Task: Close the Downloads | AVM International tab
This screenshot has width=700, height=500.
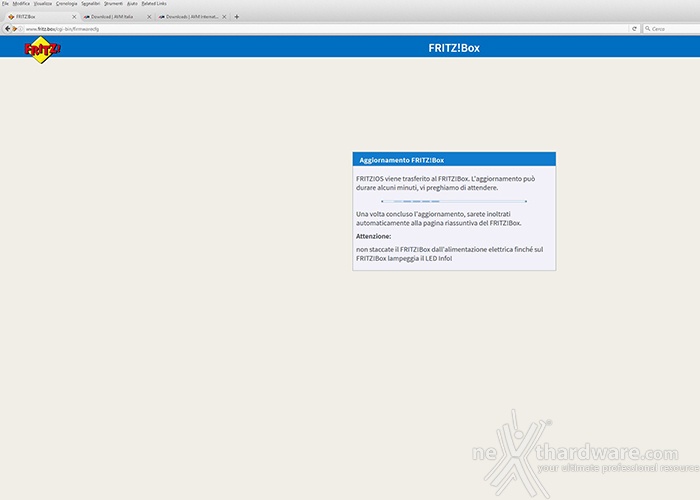Action: tap(224, 17)
